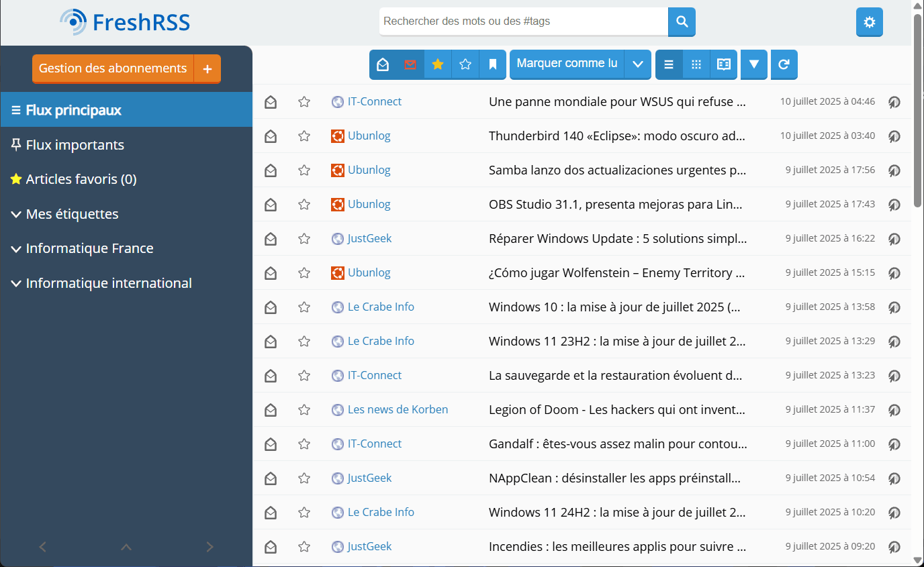Switch to reader view book icon

723,64
